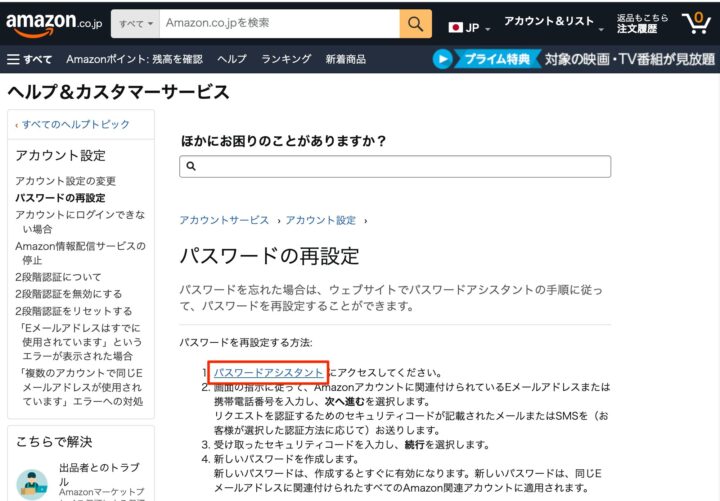
Task: Click the Amazon.co.jpを検索 search field
Action: [x=279, y=23]
